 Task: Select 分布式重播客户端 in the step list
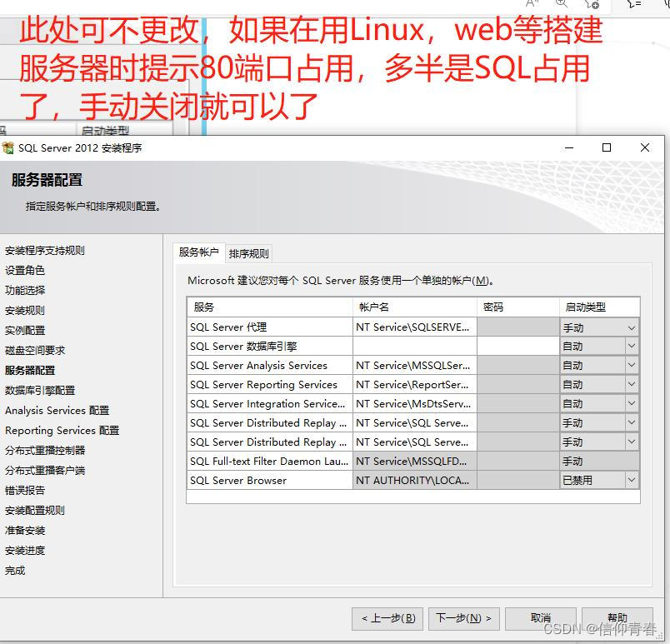pos(45,471)
